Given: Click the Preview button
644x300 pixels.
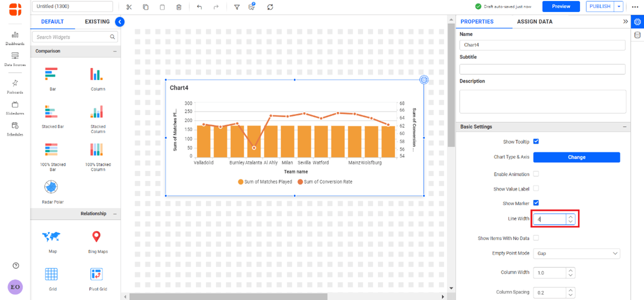Looking at the screenshot, I should 561,7.
